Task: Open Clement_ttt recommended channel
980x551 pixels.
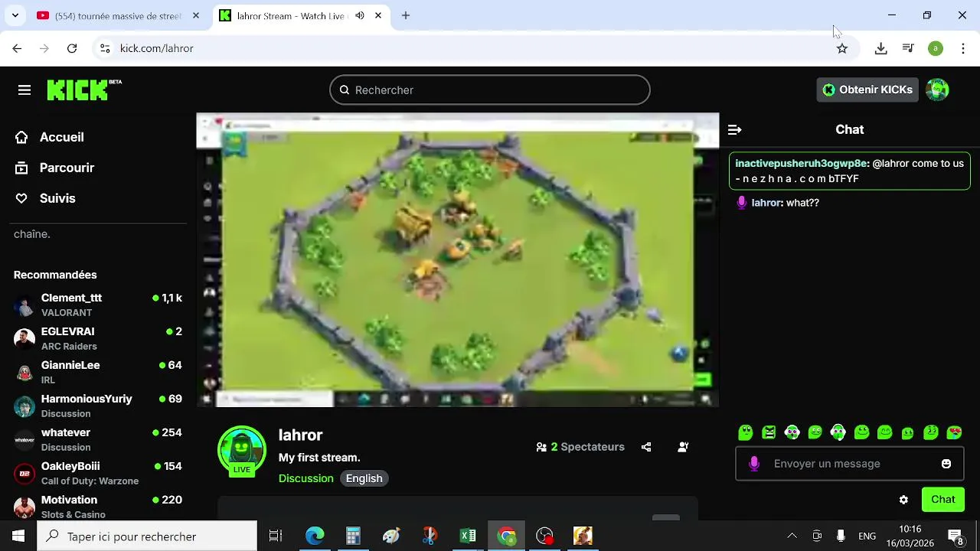Action: point(98,305)
